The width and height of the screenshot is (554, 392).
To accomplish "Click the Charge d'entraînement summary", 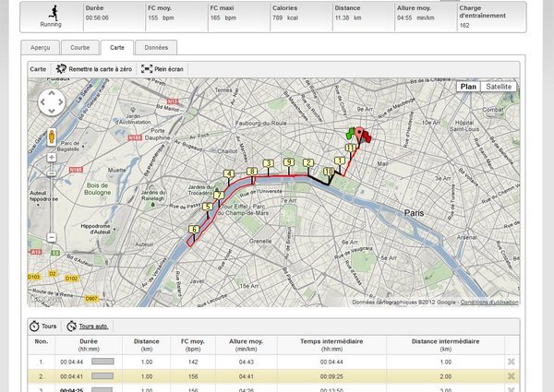I will [491, 17].
